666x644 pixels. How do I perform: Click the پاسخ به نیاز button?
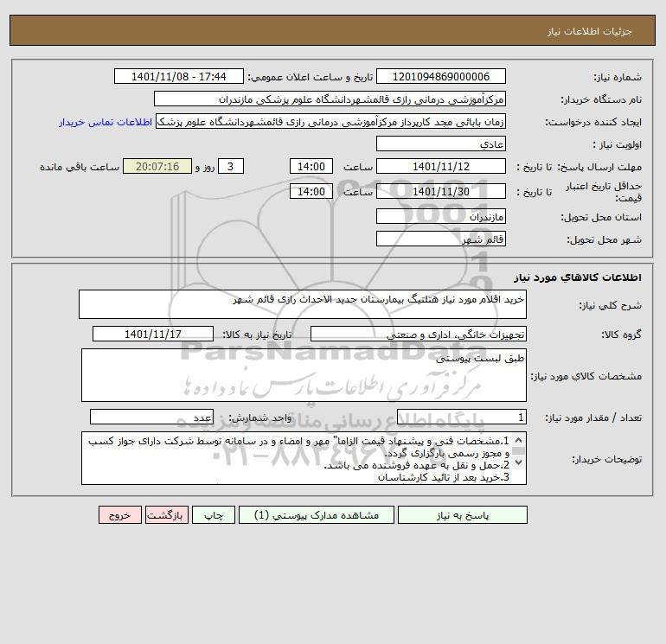tap(463, 515)
